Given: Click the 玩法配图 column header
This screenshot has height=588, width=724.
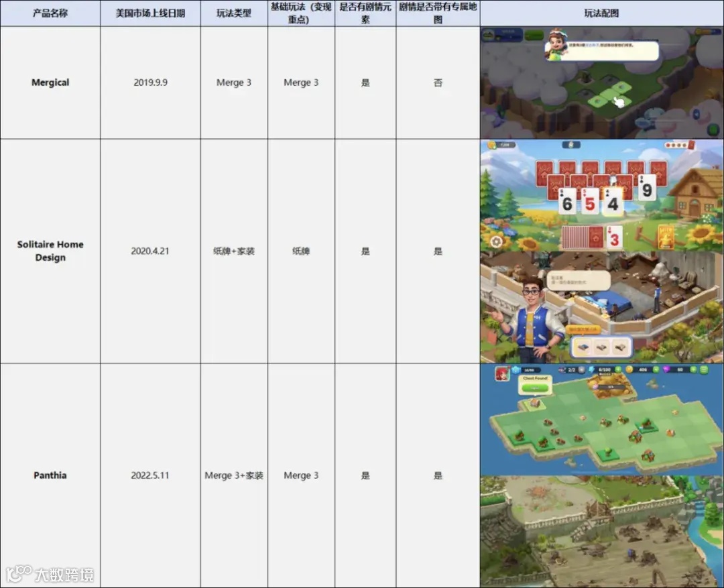Looking at the screenshot, I should point(601,13).
